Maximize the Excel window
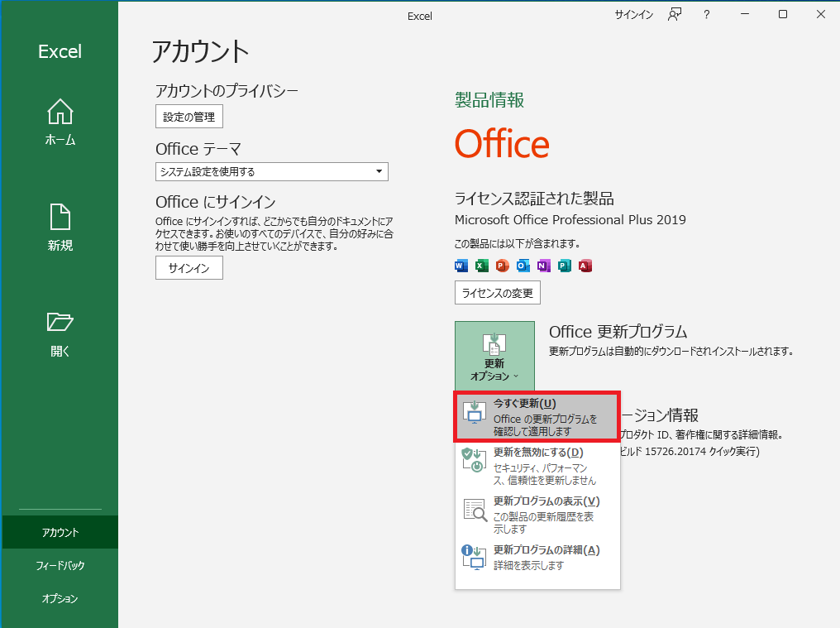Viewport: 840px width, 628px height. coord(783,15)
